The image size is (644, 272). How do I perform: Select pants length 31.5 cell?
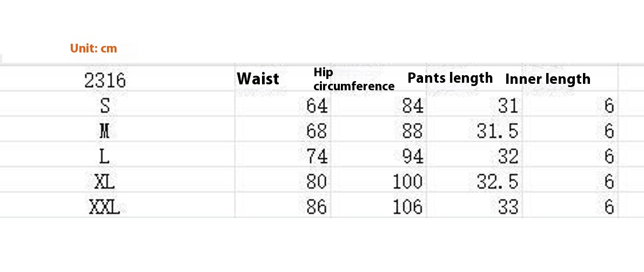pos(498,131)
